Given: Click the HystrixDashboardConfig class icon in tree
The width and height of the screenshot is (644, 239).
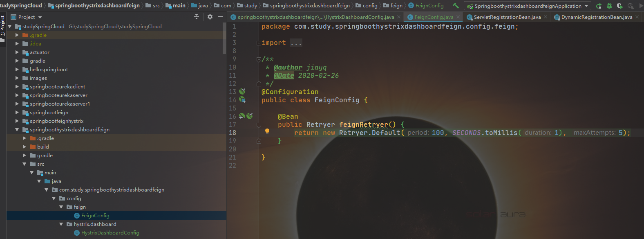Looking at the screenshot, I should (77, 233).
